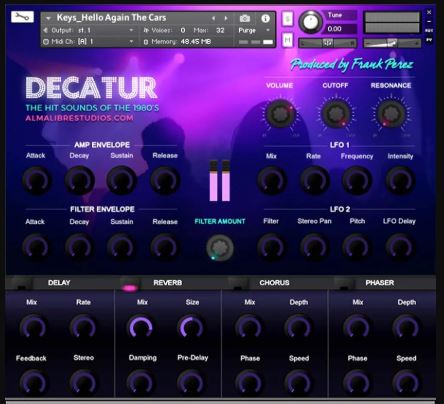Click the FILTER AMOUNT knob
The image size is (444, 404).
pos(220,248)
